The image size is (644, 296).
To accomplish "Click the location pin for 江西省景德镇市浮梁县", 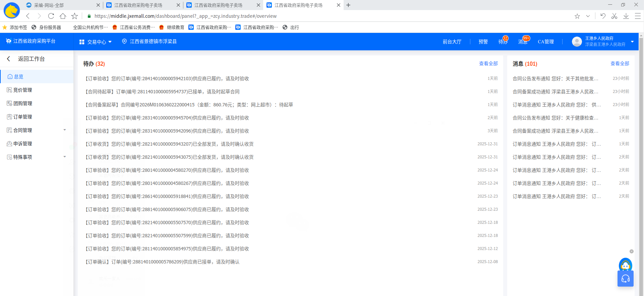I will (x=124, y=41).
